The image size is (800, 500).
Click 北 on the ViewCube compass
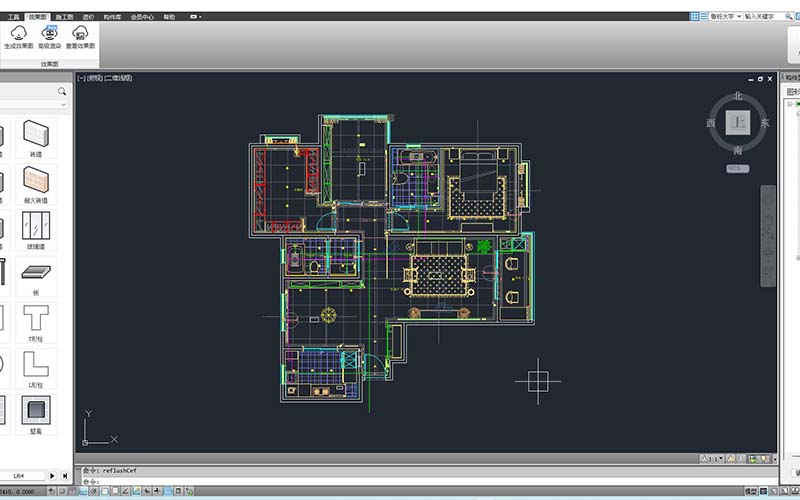point(738,96)
